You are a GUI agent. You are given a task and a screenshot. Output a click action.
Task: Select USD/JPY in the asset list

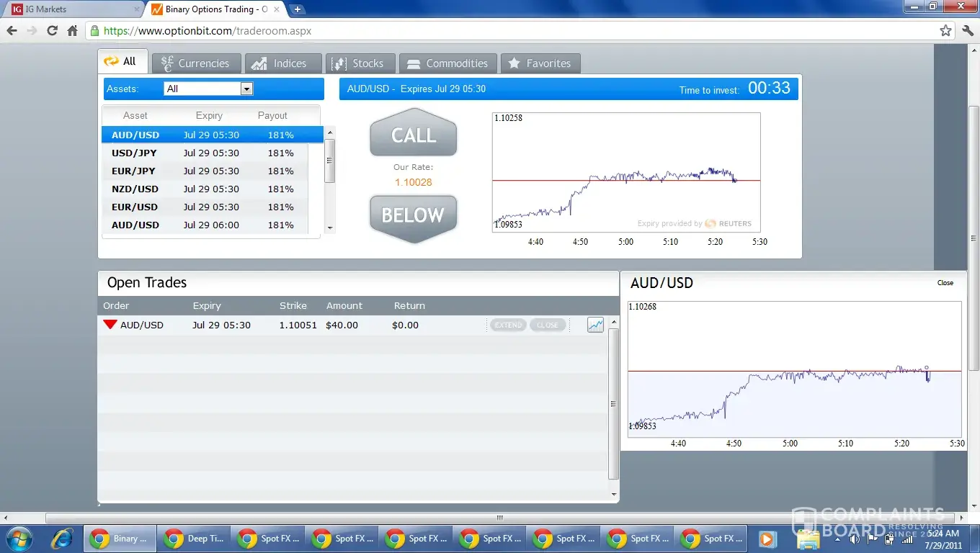pos(134,153)
